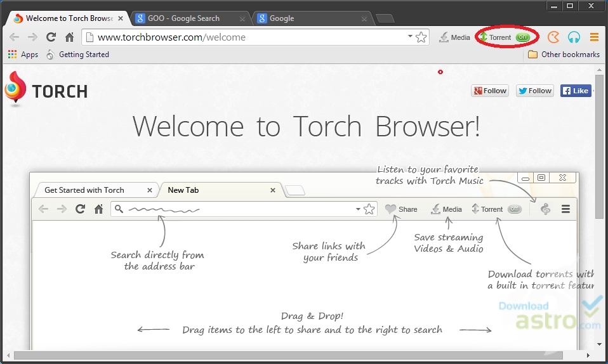Click the scroll up arrow
Image resolution: width=608 pixels, height=364 pixels.
pyautogui.click(x=600, y=70)
